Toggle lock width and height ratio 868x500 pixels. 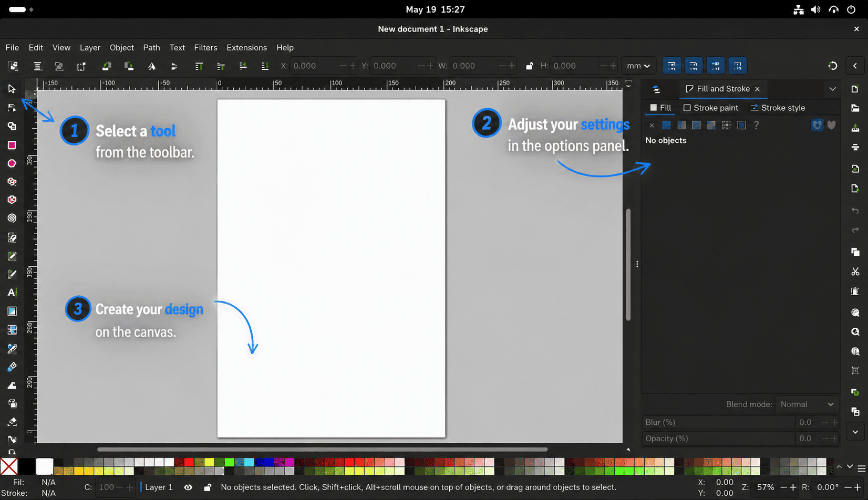pyautogui.click(x=529, y=66)
